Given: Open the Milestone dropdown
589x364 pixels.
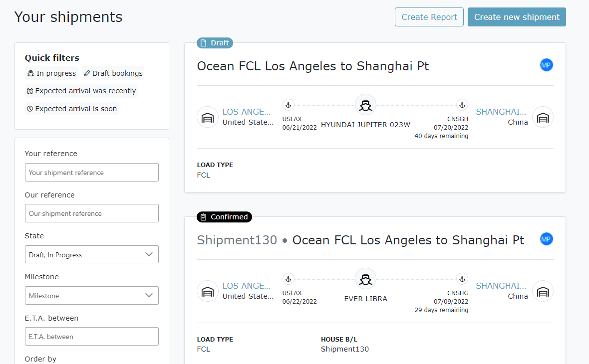Looking at the screenshot, I should 92,295.
